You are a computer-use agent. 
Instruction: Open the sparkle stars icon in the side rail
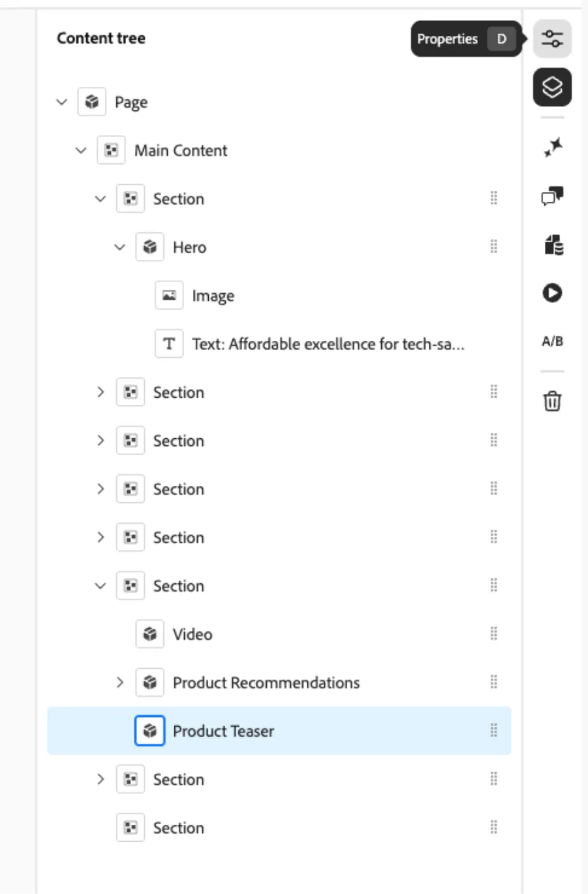(552, 147)
